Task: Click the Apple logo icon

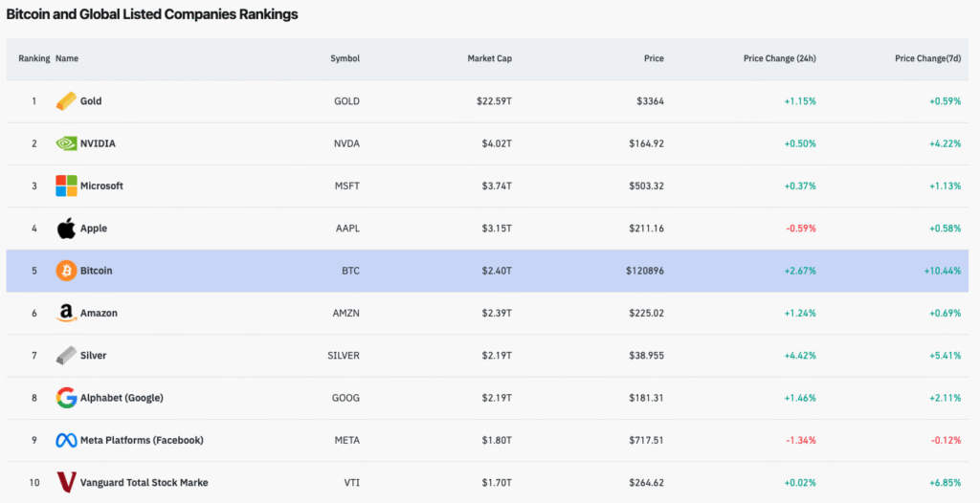Action: (66, 228)
